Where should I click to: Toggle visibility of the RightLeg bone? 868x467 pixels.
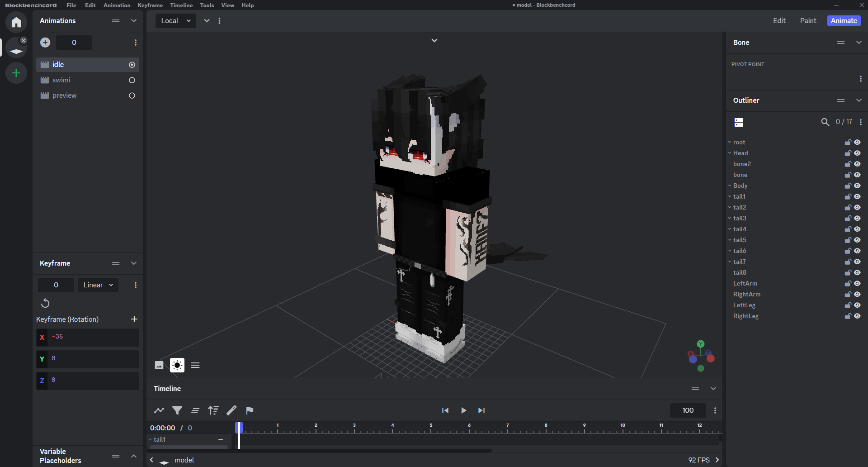[x=857, y=316]
